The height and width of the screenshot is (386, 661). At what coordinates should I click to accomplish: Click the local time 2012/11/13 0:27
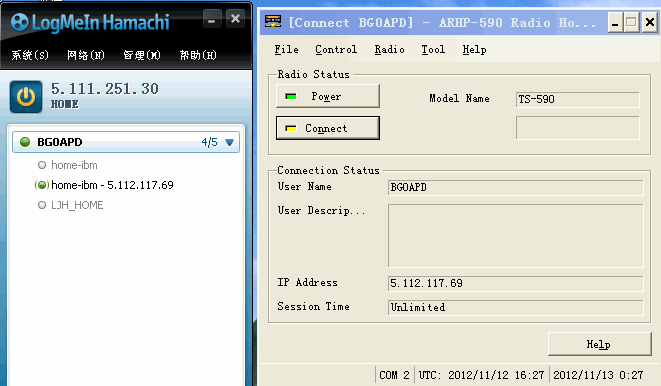coord(598,375)
